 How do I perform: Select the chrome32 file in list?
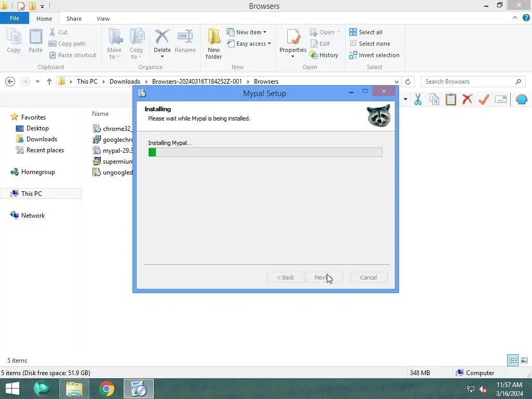112,129
